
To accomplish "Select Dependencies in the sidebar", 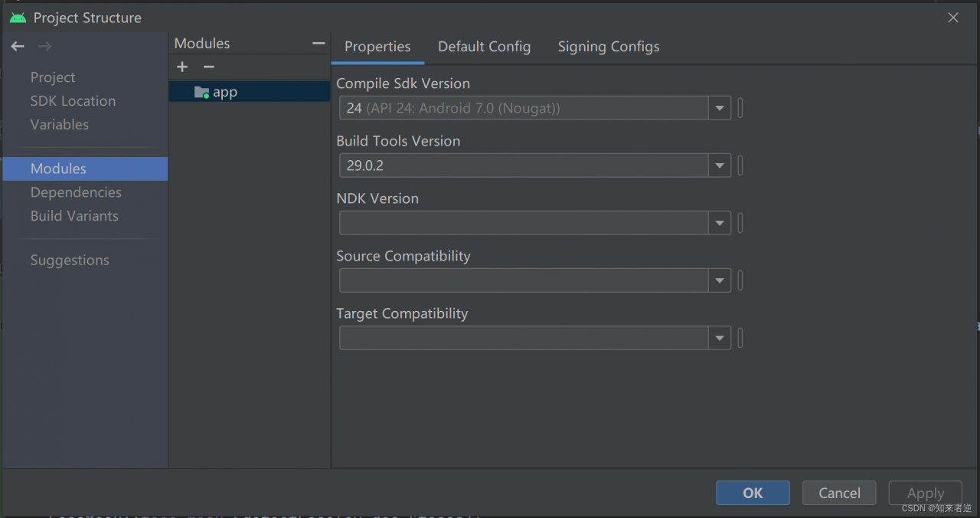I will [76, 192].
